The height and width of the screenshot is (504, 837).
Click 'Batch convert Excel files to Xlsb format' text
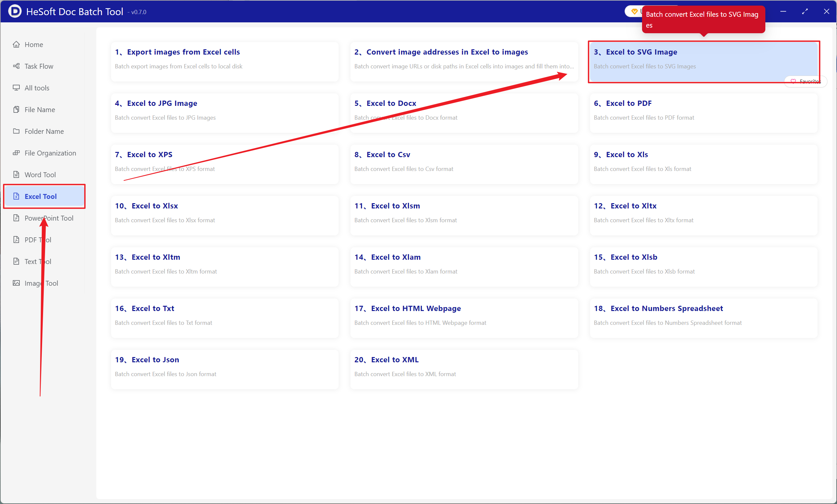(644, 271)
